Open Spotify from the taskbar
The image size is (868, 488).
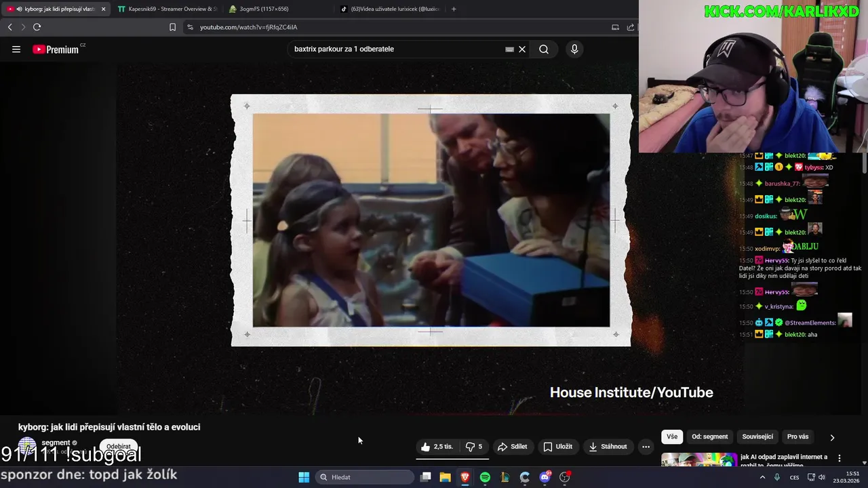[x=485, y=477]
